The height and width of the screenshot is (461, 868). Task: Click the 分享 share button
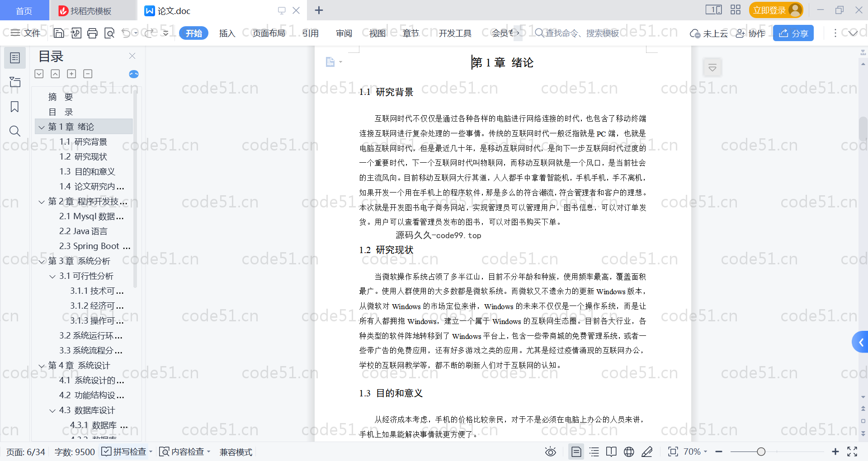pos(793,33)
